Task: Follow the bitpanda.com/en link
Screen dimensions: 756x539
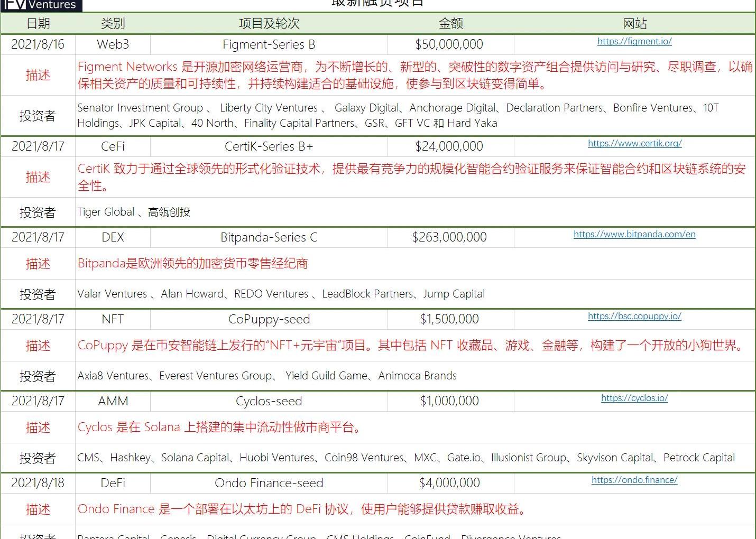Action: (634, 234)
